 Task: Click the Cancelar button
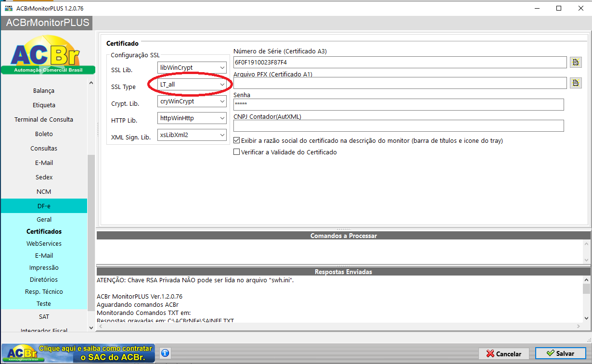tap(504, 353)
